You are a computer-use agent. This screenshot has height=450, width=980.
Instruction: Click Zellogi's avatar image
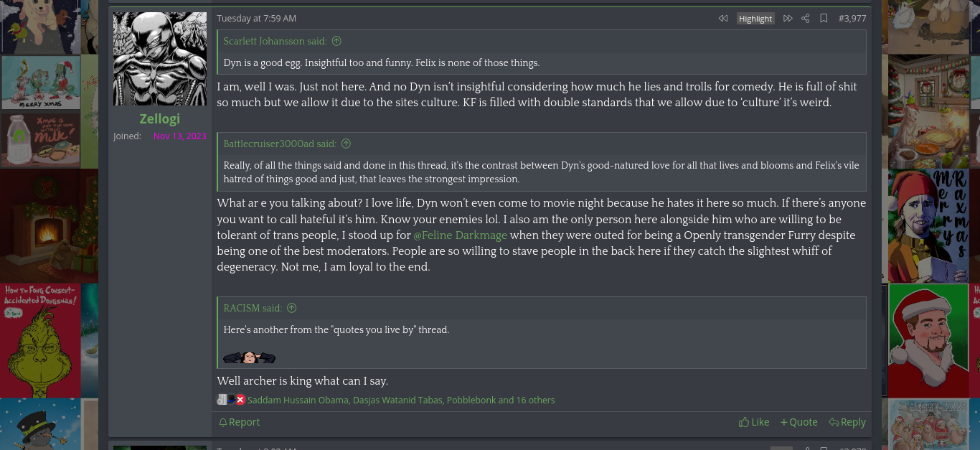[160, 59]
